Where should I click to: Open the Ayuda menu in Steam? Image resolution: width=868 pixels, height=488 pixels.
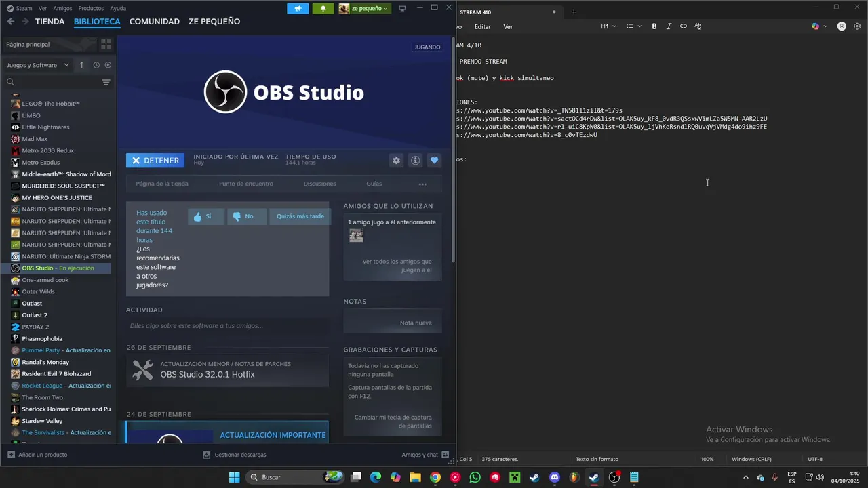tap(118, 8)
